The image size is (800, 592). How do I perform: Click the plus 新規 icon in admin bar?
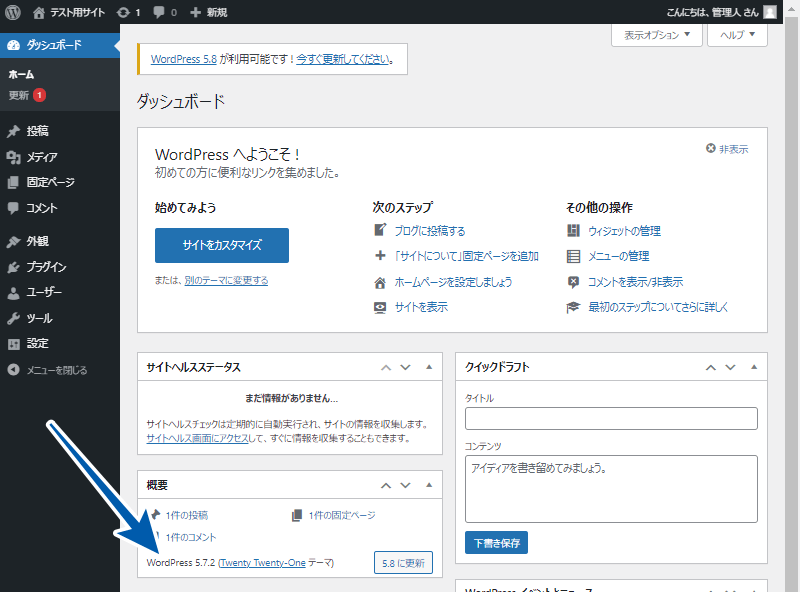click(x=195, y=12)
